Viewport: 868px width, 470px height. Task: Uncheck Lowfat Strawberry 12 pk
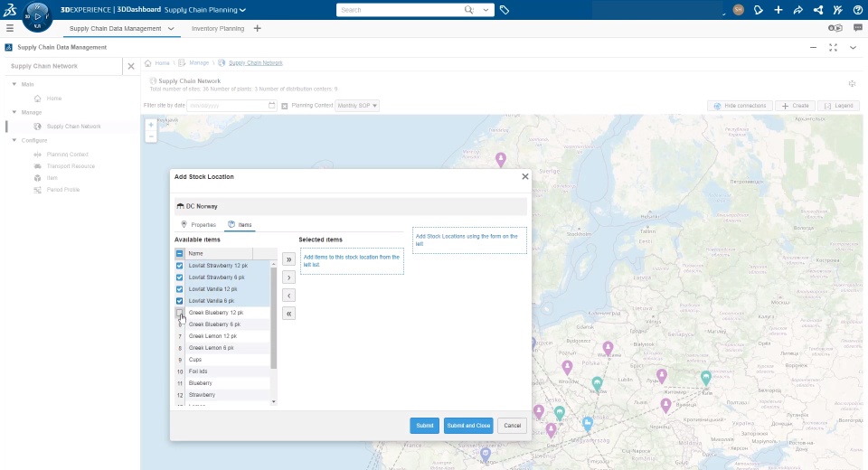coord(179,266)
